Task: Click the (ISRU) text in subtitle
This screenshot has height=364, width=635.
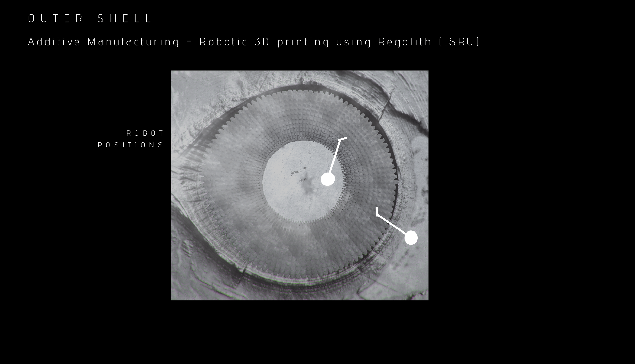Action: point(459,42)
